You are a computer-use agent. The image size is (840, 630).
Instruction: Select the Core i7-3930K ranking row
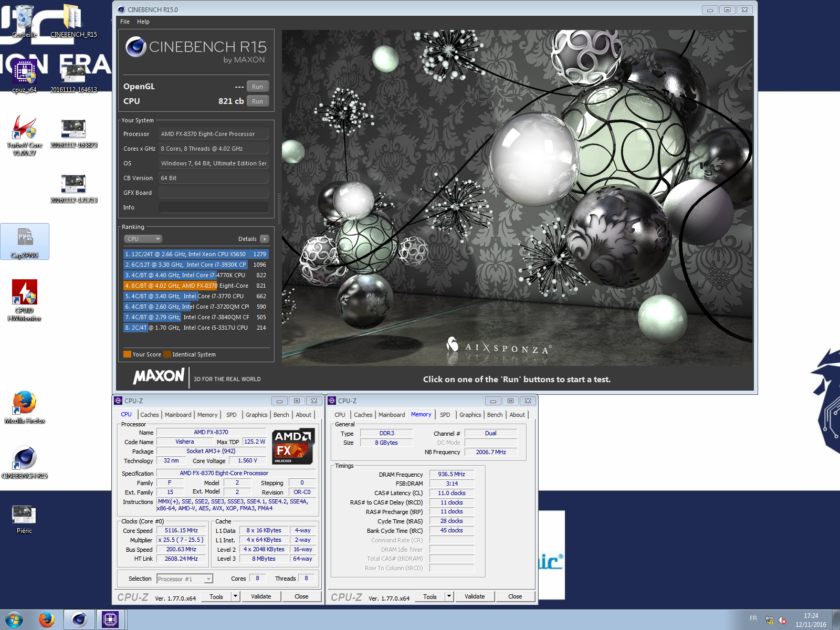pyautogui.click(x=196, y=265)
